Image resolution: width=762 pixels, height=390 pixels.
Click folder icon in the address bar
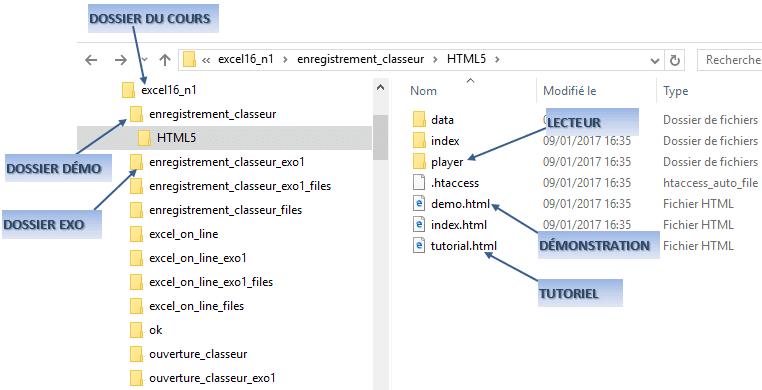pyautogui.click(x=189, y=60)
